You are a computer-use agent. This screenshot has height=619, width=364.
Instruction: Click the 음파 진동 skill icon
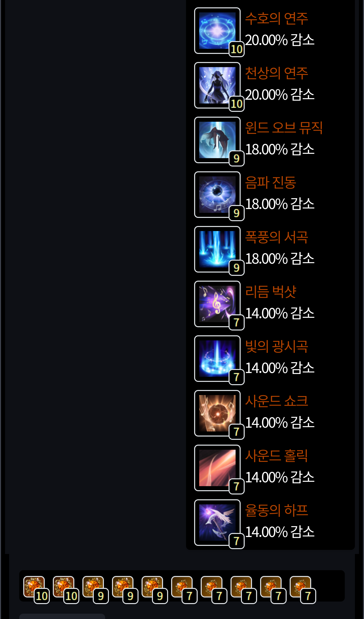pos(217,195)
